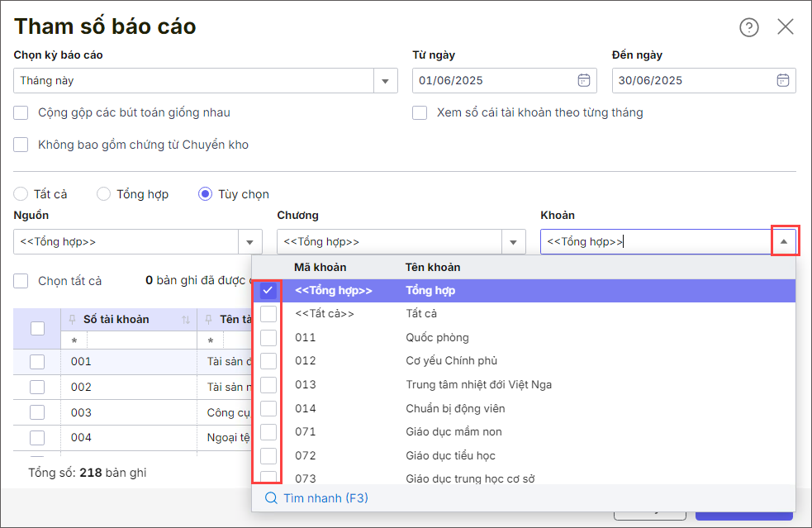
Task: Open the Nguồn dropdown arrow
Action: coord(250,242)
